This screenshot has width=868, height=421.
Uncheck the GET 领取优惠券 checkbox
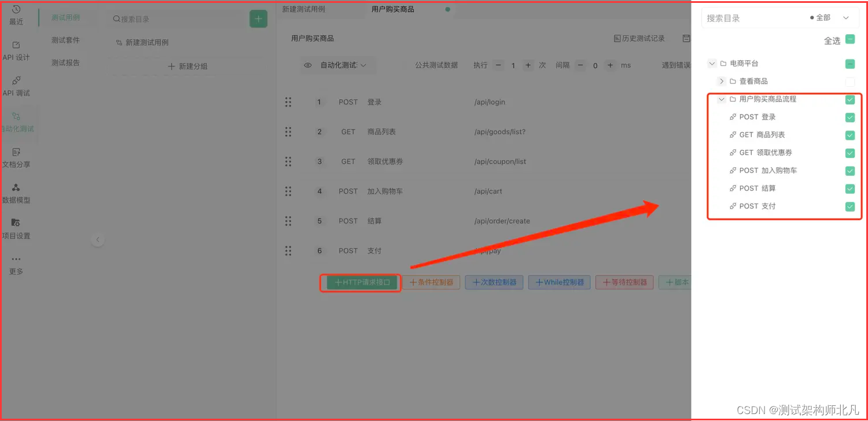click(x=850, y=153)
